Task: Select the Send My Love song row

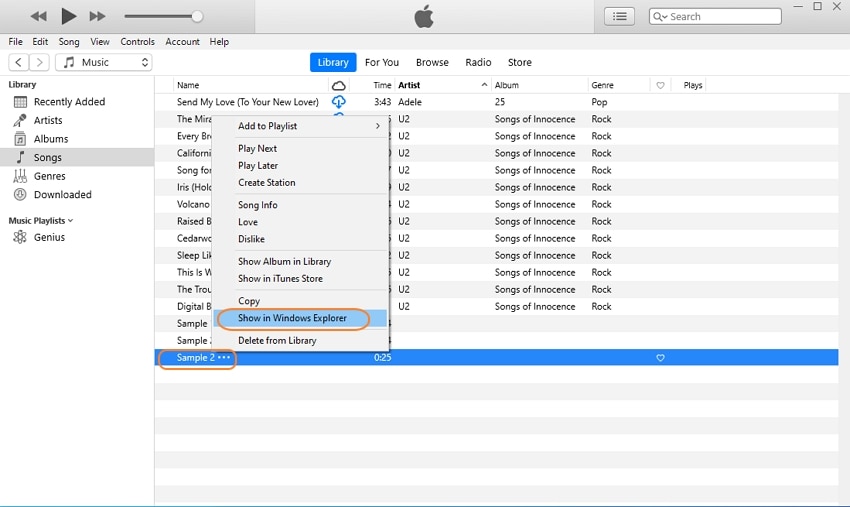Action: pos(496,102)
